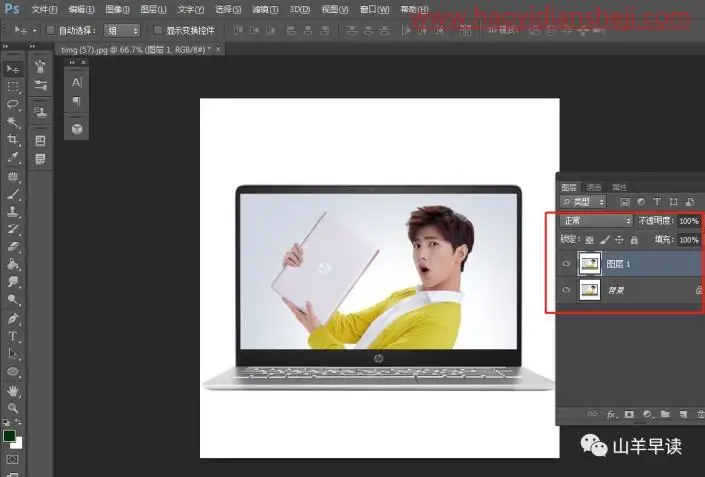
Task: Open the Clone Source panel icon
Action: 40,111
